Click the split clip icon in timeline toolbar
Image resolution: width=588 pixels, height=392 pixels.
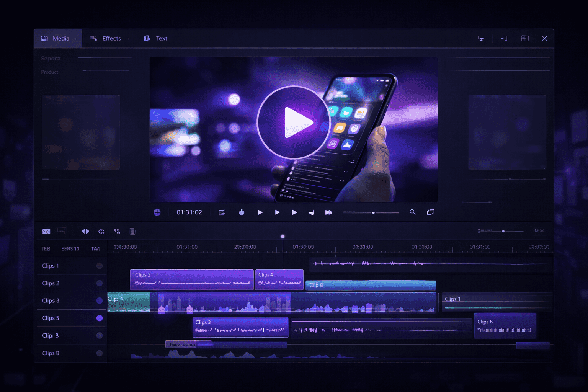tap(85, 231)
